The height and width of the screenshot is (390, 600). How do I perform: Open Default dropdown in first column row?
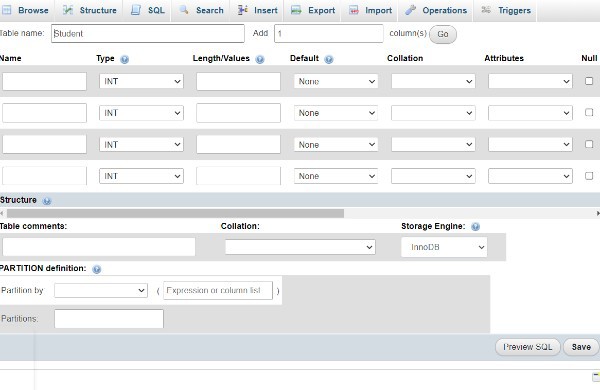point(336,81)
